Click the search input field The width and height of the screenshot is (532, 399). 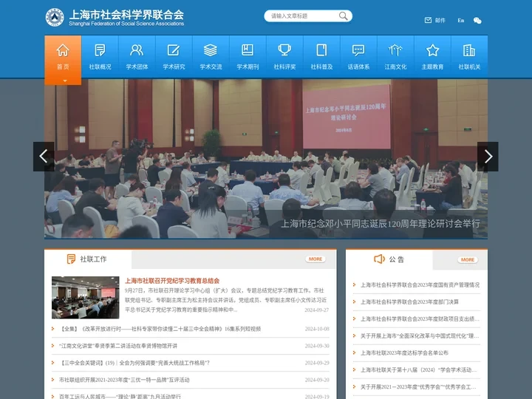(304, 16)
